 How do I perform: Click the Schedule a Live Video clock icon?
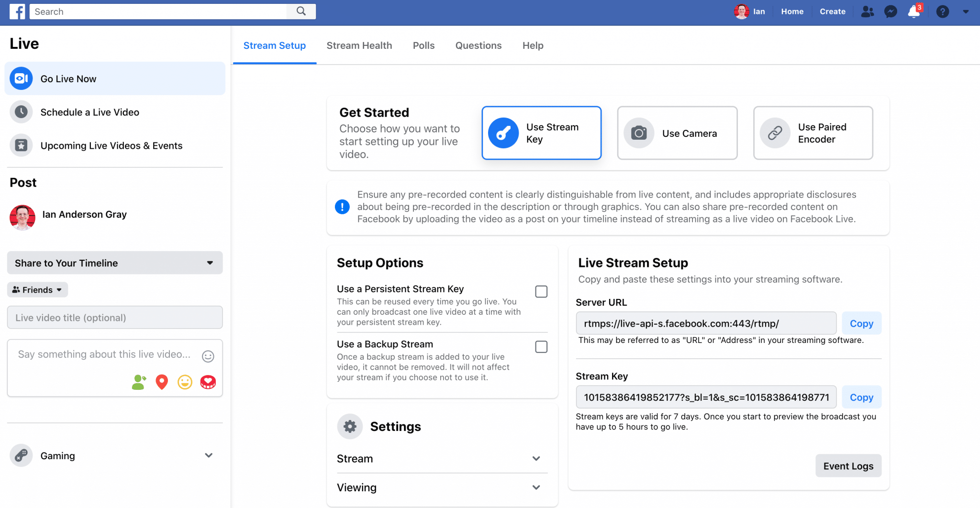pos(21,112)
